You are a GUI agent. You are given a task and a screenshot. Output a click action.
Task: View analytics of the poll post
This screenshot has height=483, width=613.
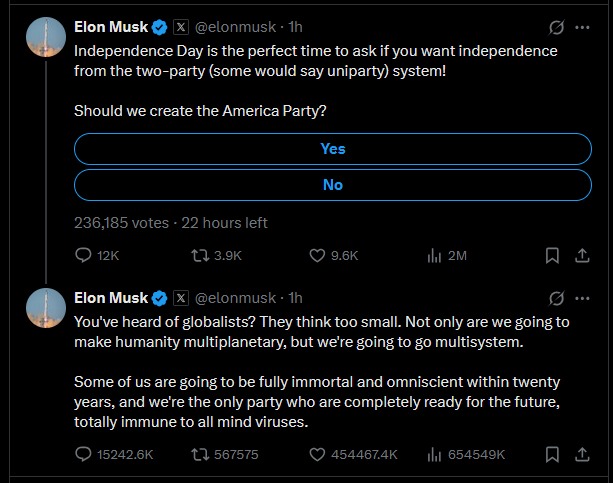click(x=434, y=256)
